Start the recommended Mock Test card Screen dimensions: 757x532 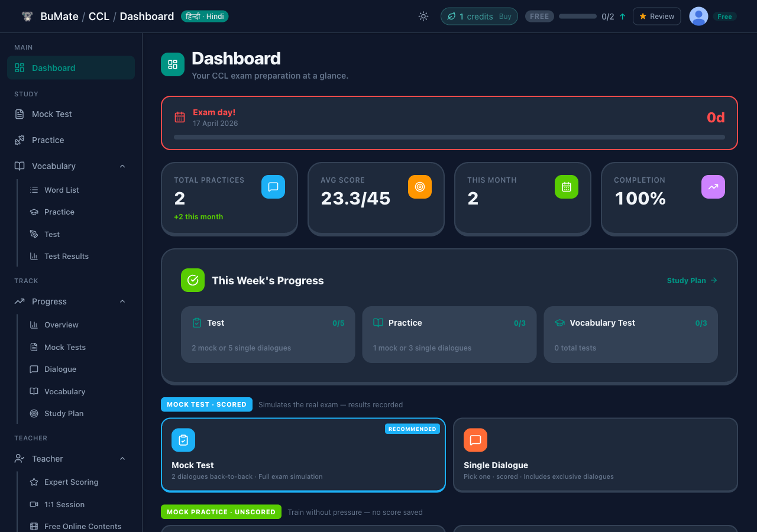click(303, 455)
